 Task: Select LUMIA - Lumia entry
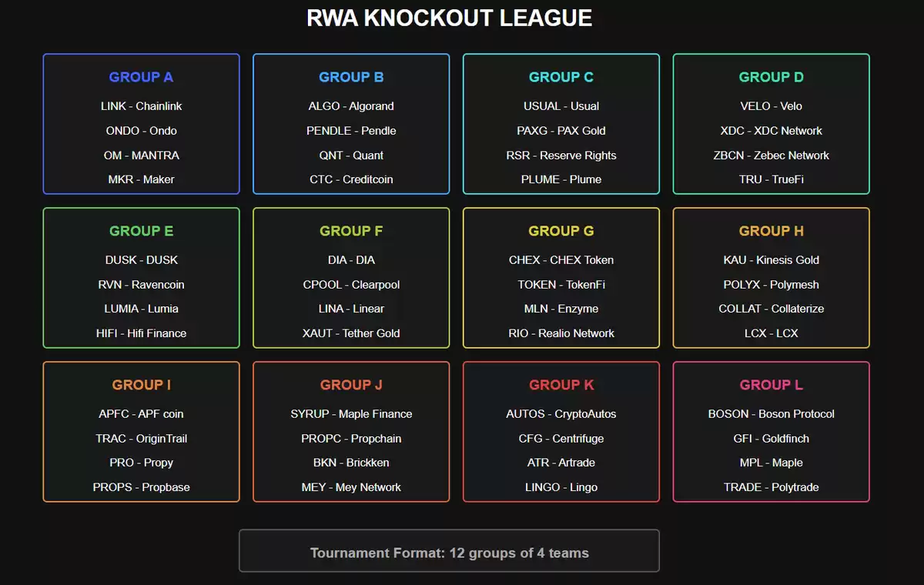click(x=141, y=309)
